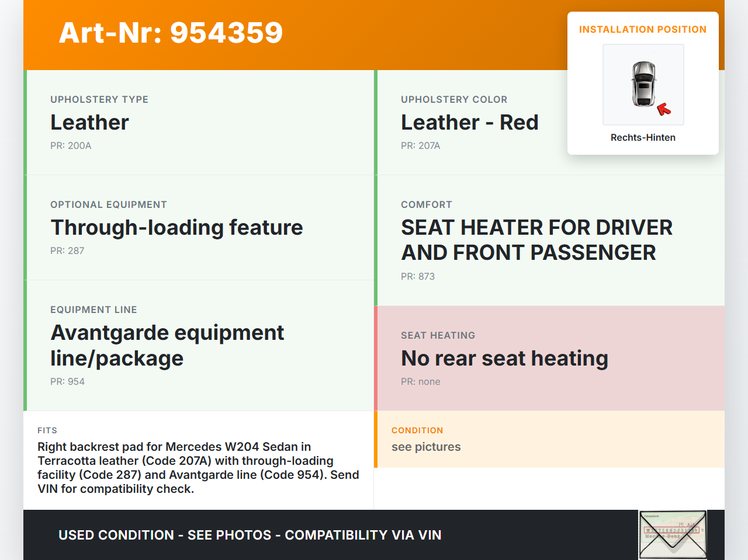Image resolution: width=748 pixels, height=560 pixels.
Task: Click the PR: 207A code
Action: coord(420,145)
